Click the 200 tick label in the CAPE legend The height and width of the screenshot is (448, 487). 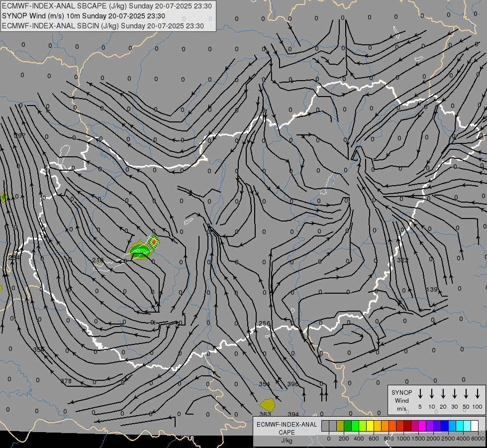click(x=344, y=439)
